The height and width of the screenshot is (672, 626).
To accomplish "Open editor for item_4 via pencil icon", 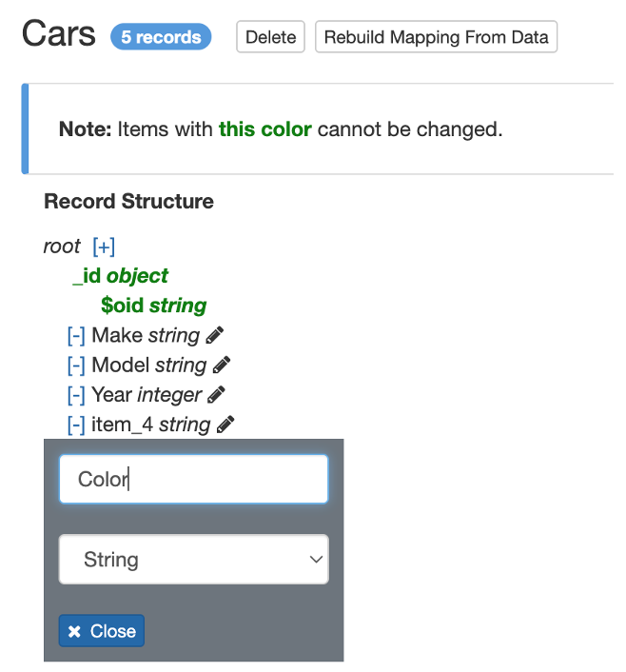I will click(225, 425).
